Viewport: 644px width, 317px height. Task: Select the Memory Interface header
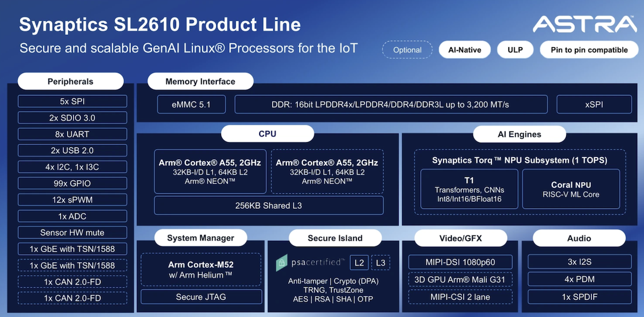pyautogui.click(x=200, y=82)
